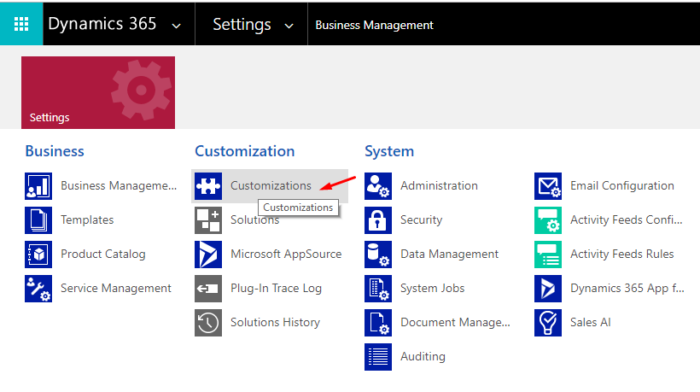Select Business Management in the top bar
The height and width of the screenshot is (392, 700).
[x=374, y=25]
